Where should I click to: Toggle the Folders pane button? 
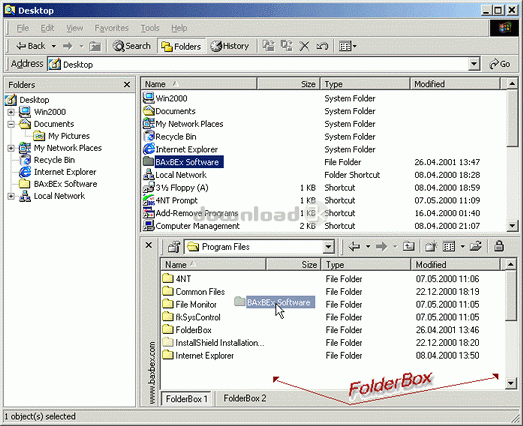tap(181, 46)
